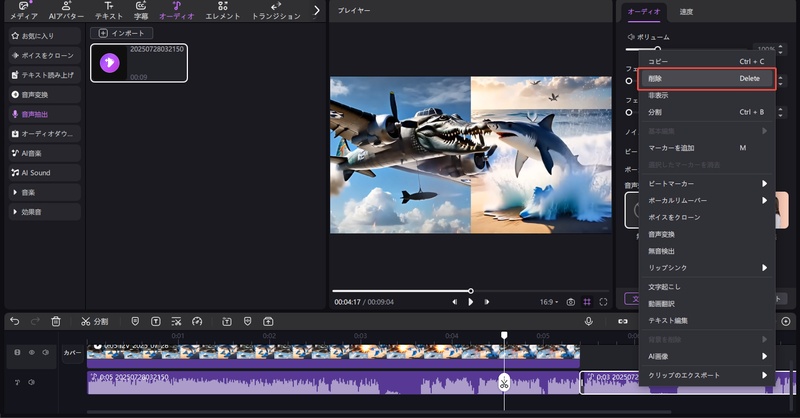Viewport: 800px width, 418px height.
Task: Mute the audio track speaker icon
Action: click(31, 382)
